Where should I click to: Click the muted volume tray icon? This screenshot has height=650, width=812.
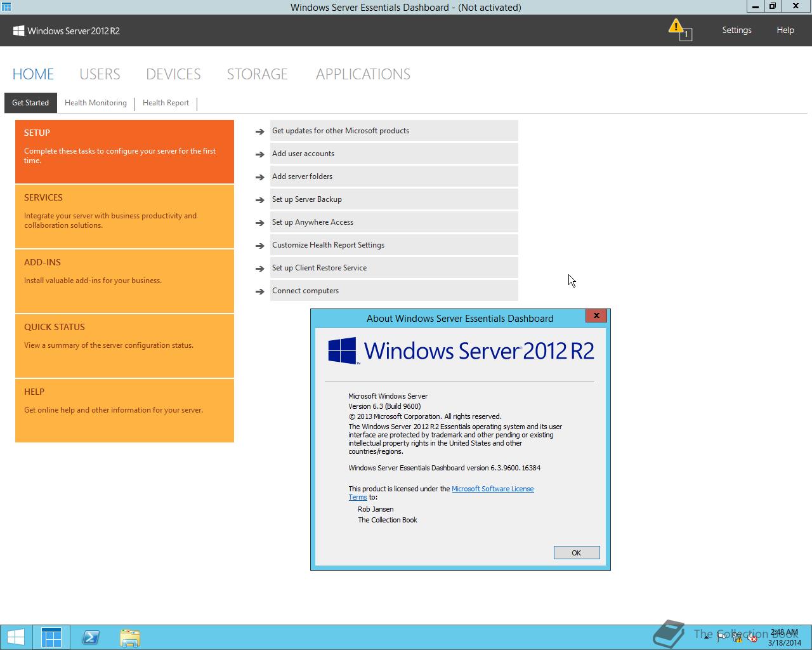(752, 637)
